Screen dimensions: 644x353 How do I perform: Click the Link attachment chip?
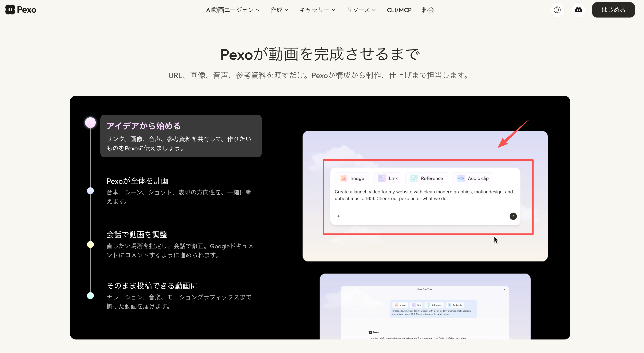(387, 178)
